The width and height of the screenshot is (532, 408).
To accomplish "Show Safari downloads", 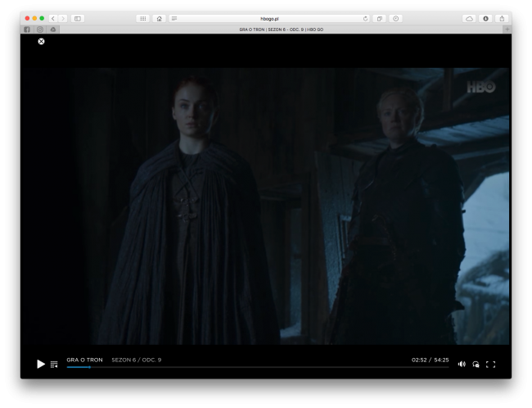I will (485, 18).
